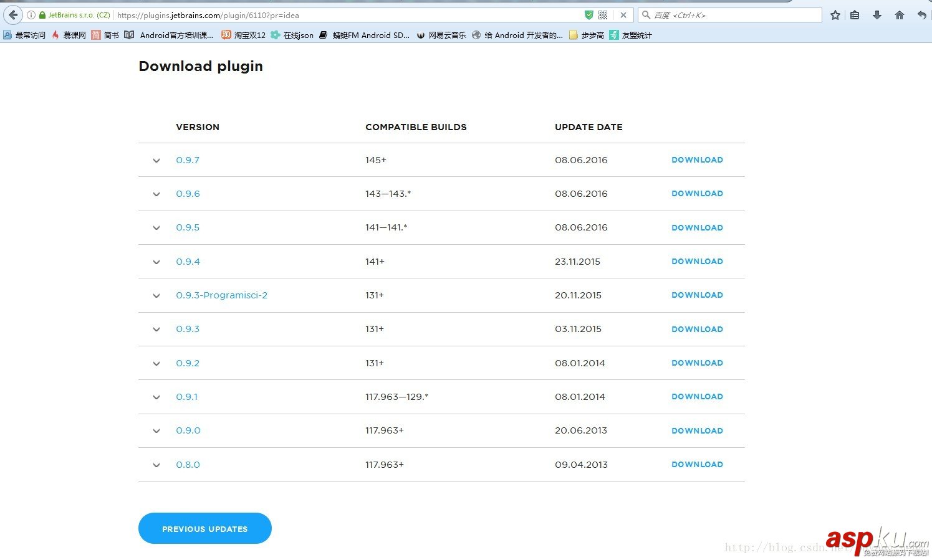Download plugin version 0.8.0
Viewport: 932px width, 560px height.
(697, 465)
